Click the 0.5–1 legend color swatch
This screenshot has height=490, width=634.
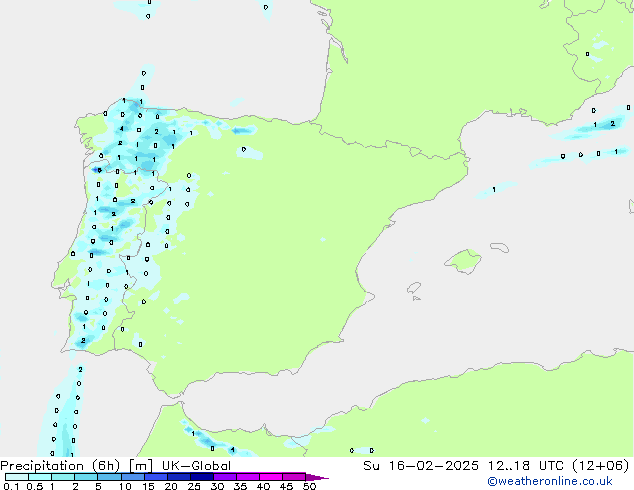click(x=40, y=477)
